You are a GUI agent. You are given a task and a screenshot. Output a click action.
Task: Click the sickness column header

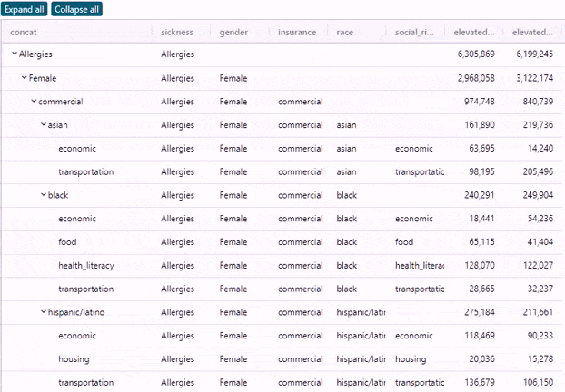click(176, 33)
